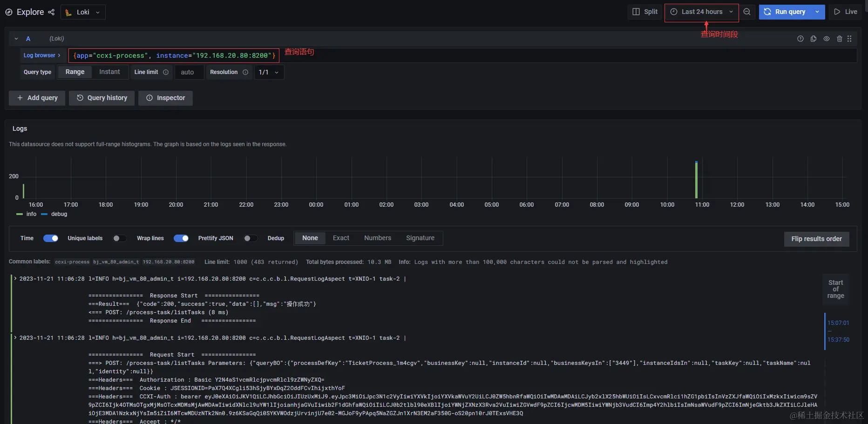The image size is (868, 424).
Task: Expand the second log row with Request Start
Action: pyautogui.click(x=15, y=338)
